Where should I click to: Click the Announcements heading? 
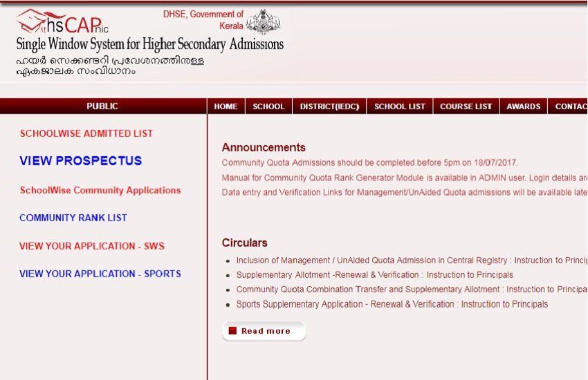264,147
